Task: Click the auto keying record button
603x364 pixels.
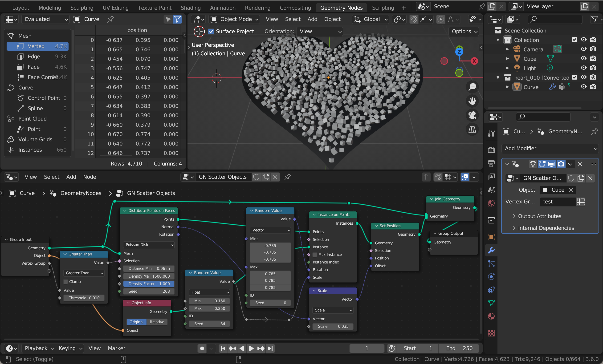Action: [x=202, y=348]
